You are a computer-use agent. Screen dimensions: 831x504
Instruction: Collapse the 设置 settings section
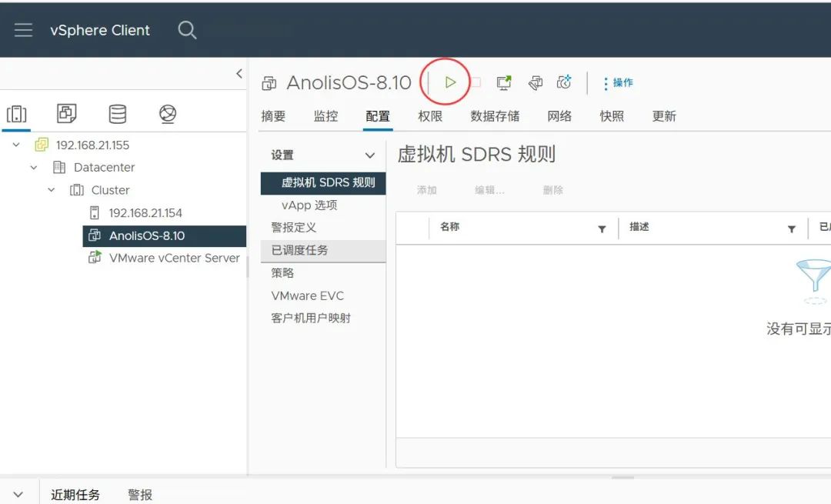tap(370, 155)
